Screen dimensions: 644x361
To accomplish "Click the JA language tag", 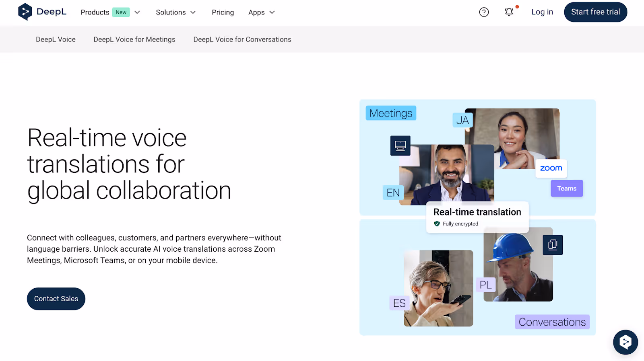I will (x=463, y=120).
